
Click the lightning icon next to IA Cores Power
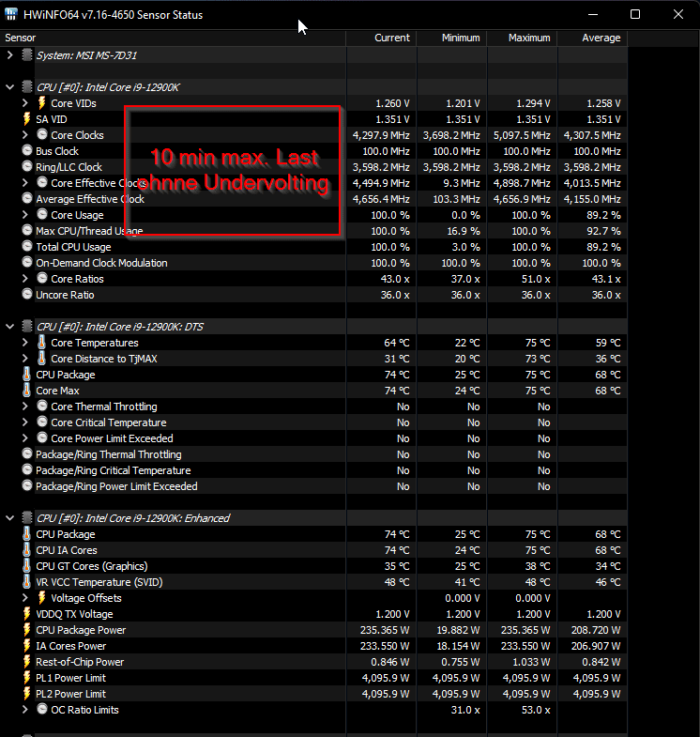[27, 645]
